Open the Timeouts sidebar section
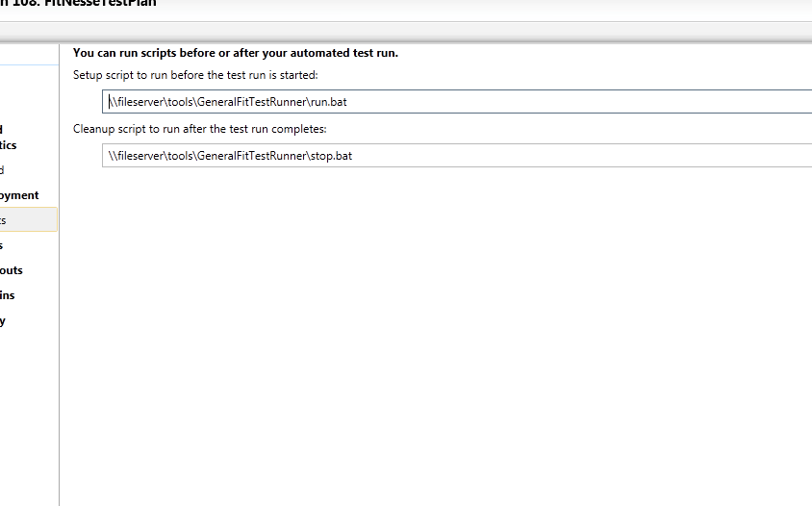Viewport: 812px width, 506px height. [x=12, y=270]
